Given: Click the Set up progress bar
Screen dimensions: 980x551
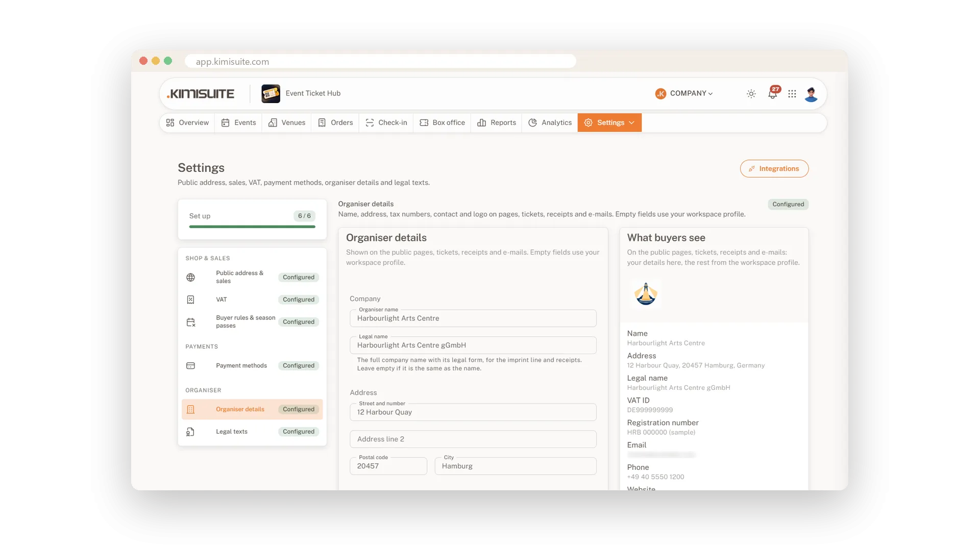Looking at the screenshot, I should pos(252,227).
